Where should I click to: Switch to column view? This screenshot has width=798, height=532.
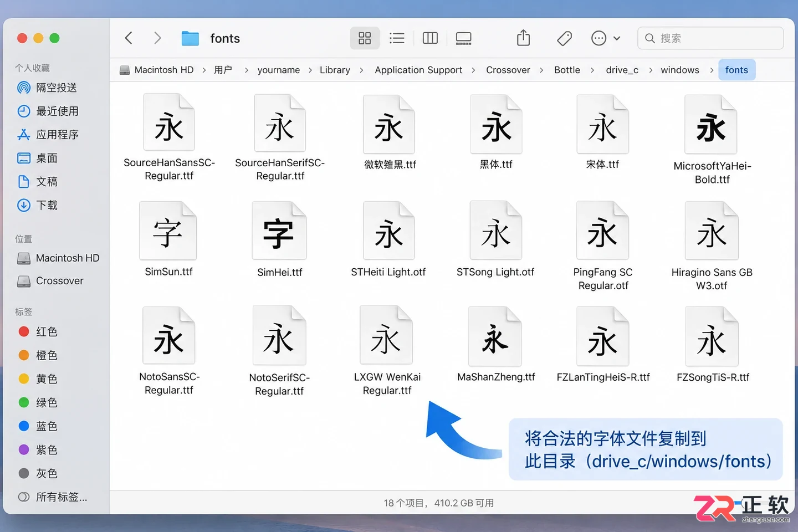click(430, 38)
